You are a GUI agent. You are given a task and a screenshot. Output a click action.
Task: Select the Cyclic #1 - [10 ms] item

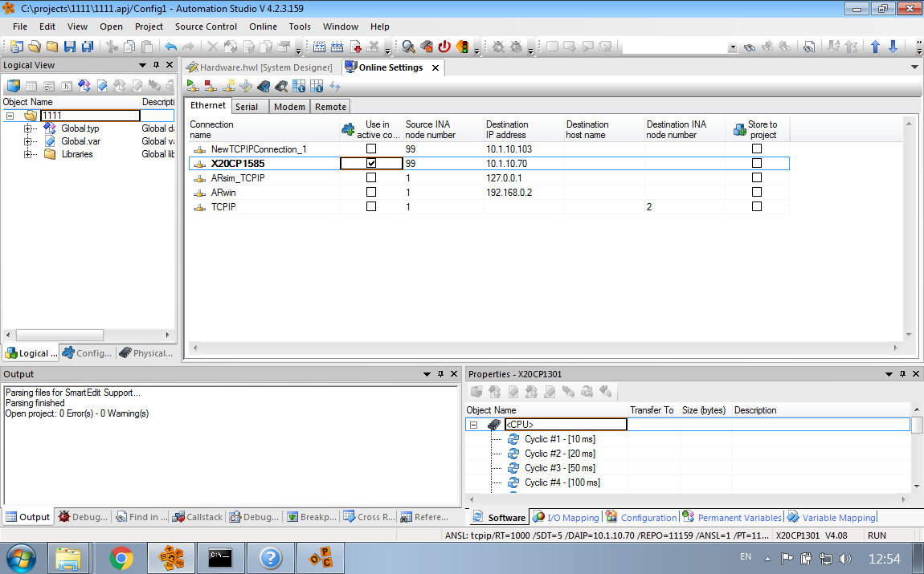pos(560,439)
